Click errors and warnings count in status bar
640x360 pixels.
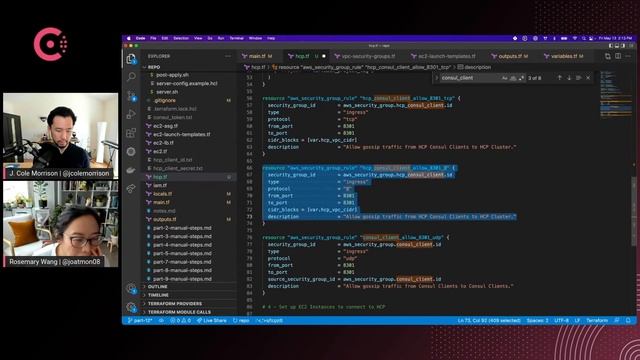click(180, 320)
